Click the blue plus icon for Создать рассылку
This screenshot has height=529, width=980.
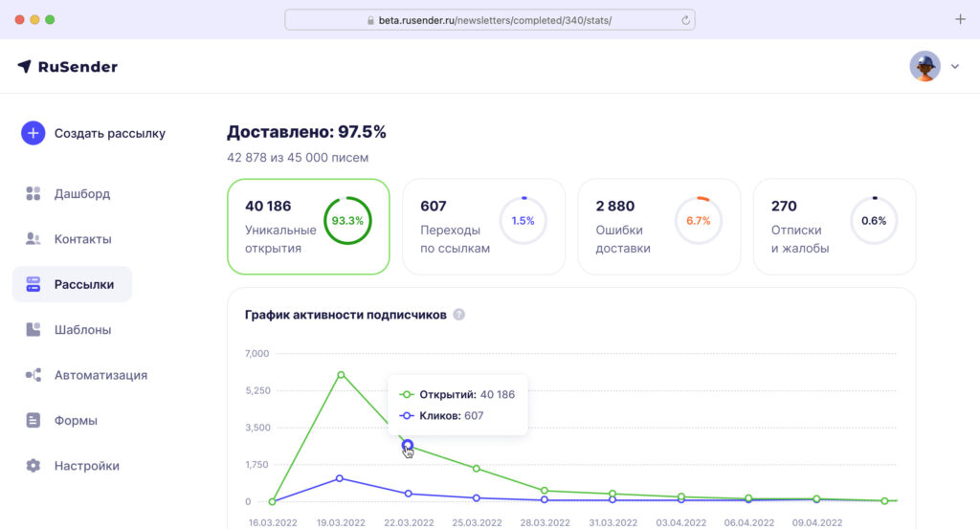click(33, 133)
